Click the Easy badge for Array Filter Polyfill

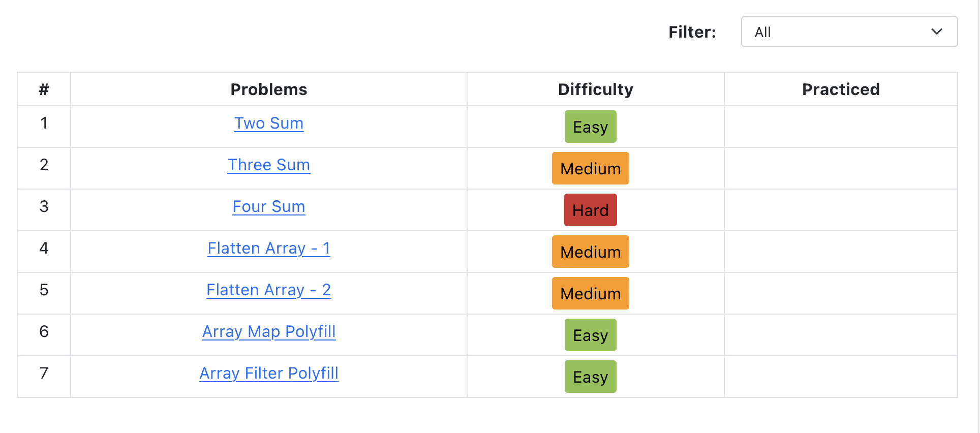tap(590, 377)
